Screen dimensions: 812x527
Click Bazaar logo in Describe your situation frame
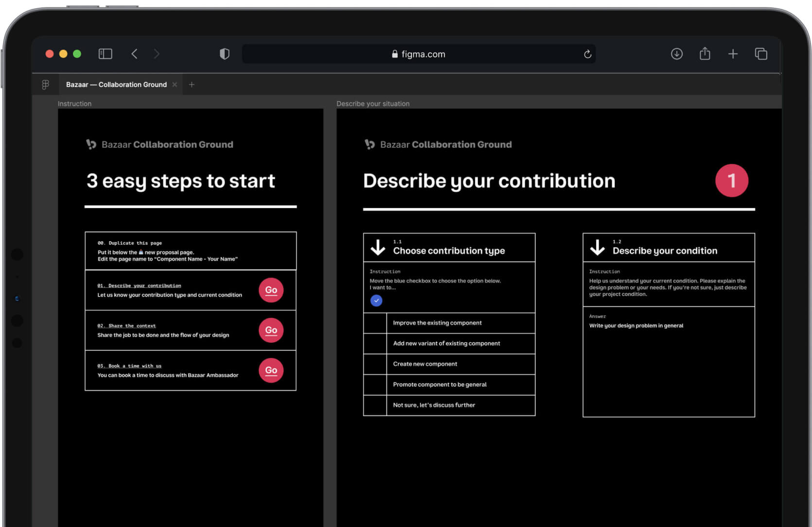370,144
